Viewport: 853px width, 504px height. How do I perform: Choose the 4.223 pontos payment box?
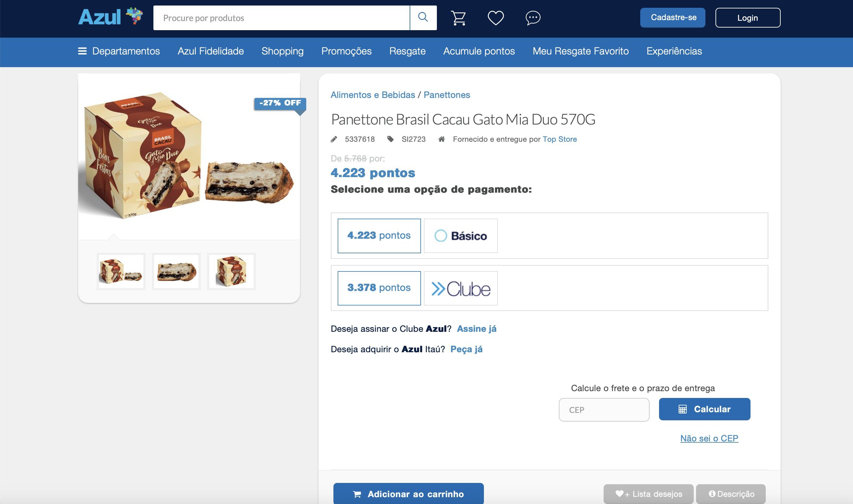[379, 236]
